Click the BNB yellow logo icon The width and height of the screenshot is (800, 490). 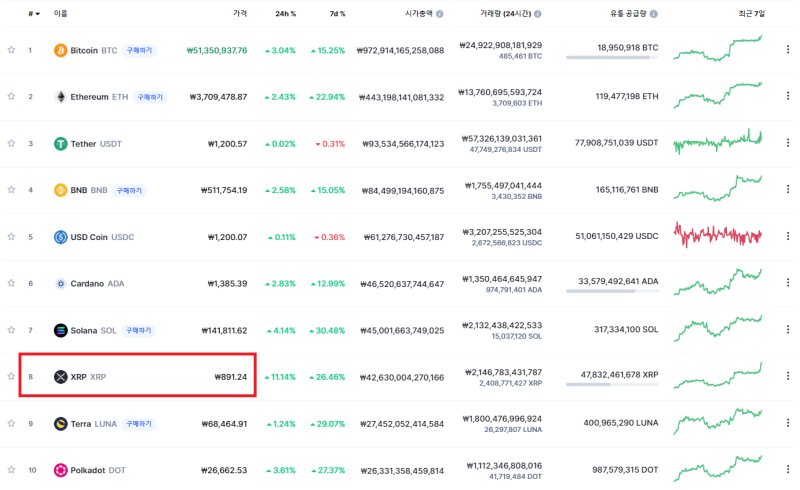(x=61, y=190)
